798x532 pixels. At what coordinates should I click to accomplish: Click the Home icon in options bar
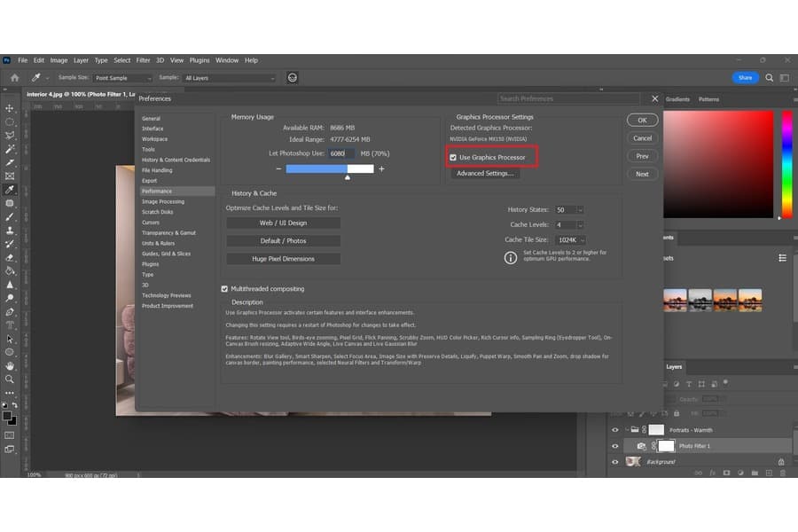(x=15, y=78)
